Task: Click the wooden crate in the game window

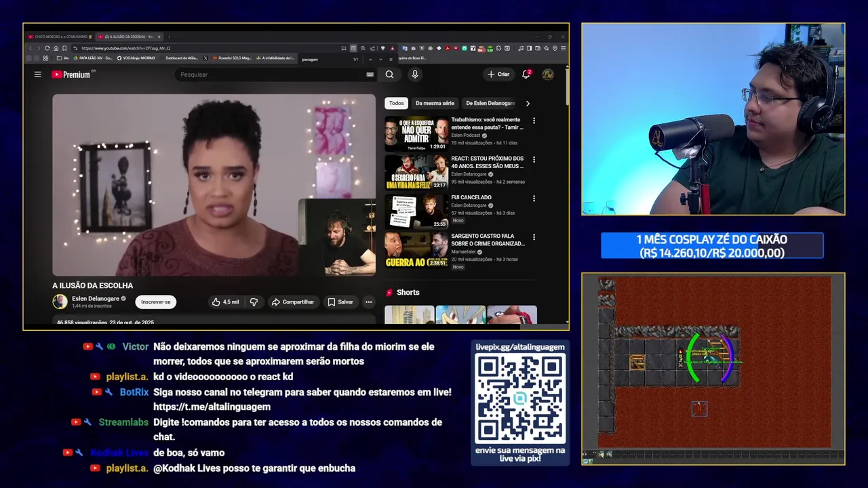Action: [637, 362]
